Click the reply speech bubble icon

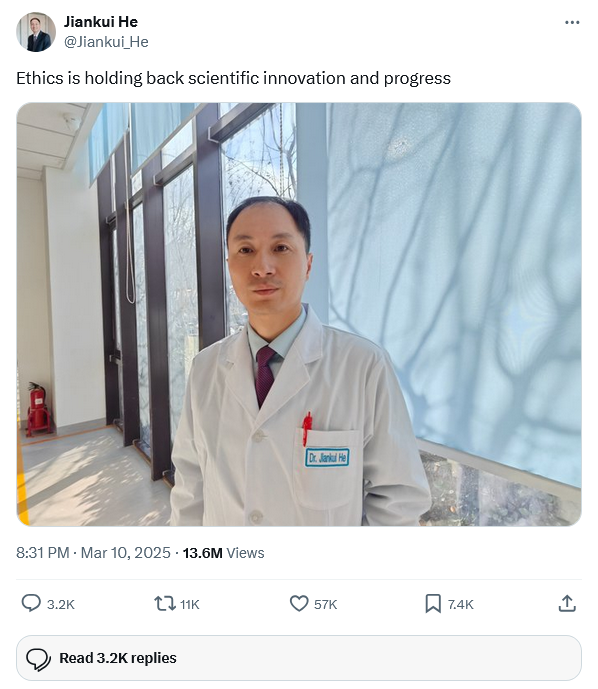pyautogui.click(x=31, y=603)
